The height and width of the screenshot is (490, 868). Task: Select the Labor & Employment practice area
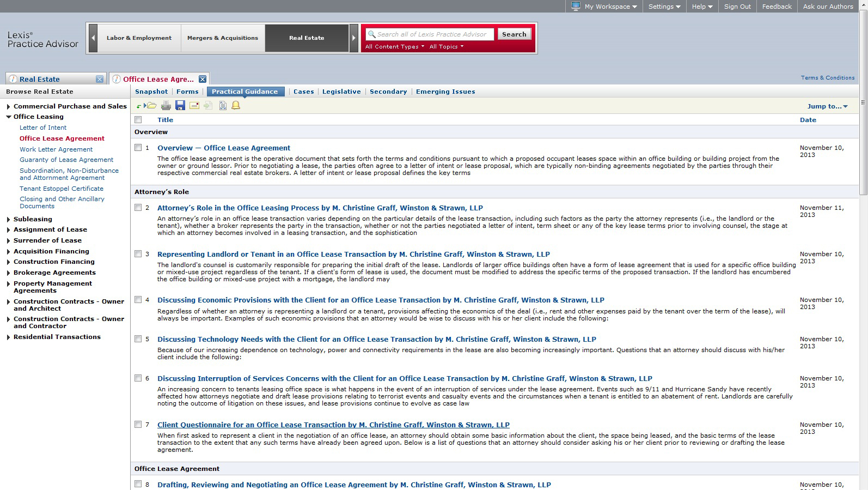coord(139,38)
